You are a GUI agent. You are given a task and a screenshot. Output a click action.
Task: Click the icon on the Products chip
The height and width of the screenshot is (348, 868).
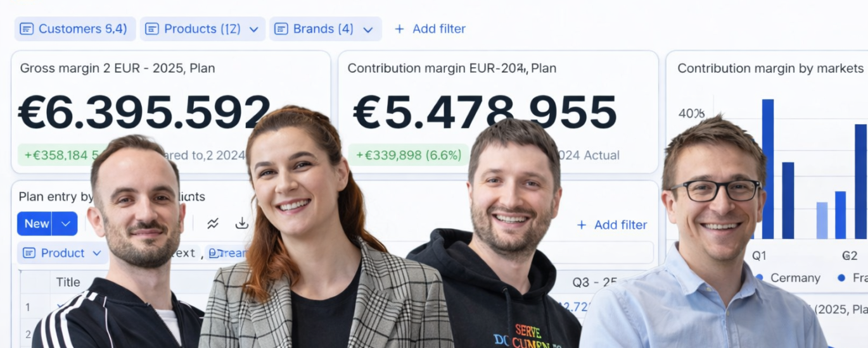tap(152, 29)
